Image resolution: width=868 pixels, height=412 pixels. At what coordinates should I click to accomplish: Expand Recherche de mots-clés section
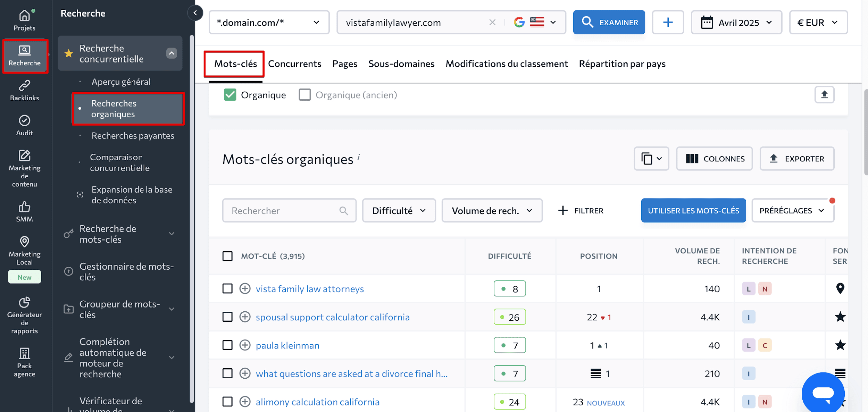[x=172, y=234]
